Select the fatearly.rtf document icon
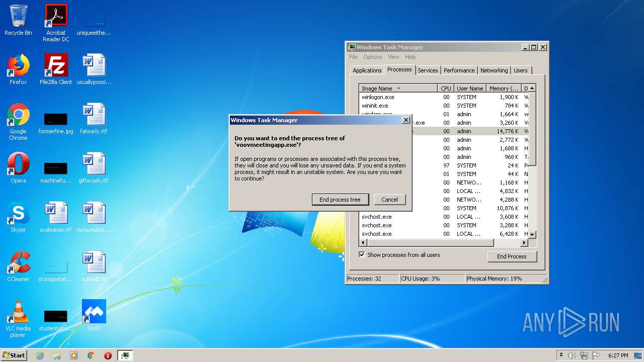The height and width of the screenshot is (362, 644). point(94,119)
